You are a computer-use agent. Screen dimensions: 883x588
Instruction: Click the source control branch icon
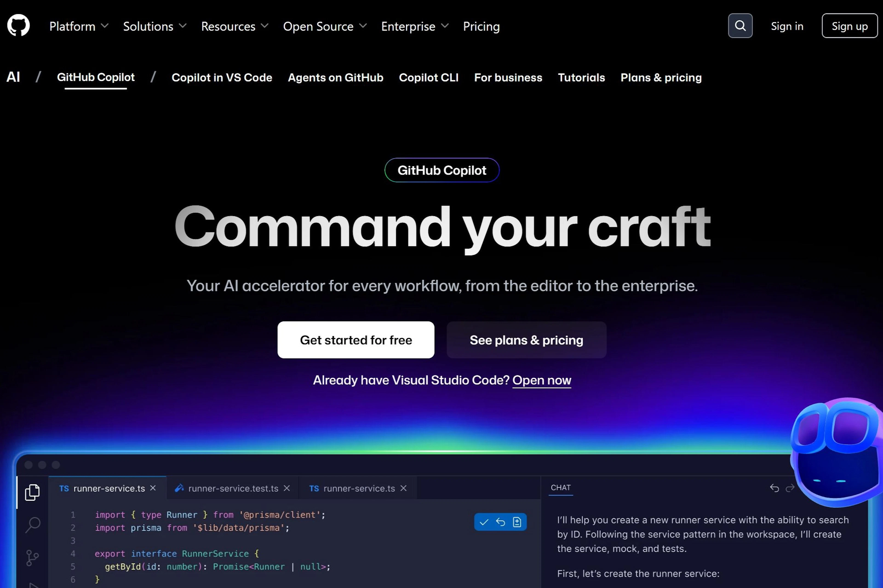32,558
